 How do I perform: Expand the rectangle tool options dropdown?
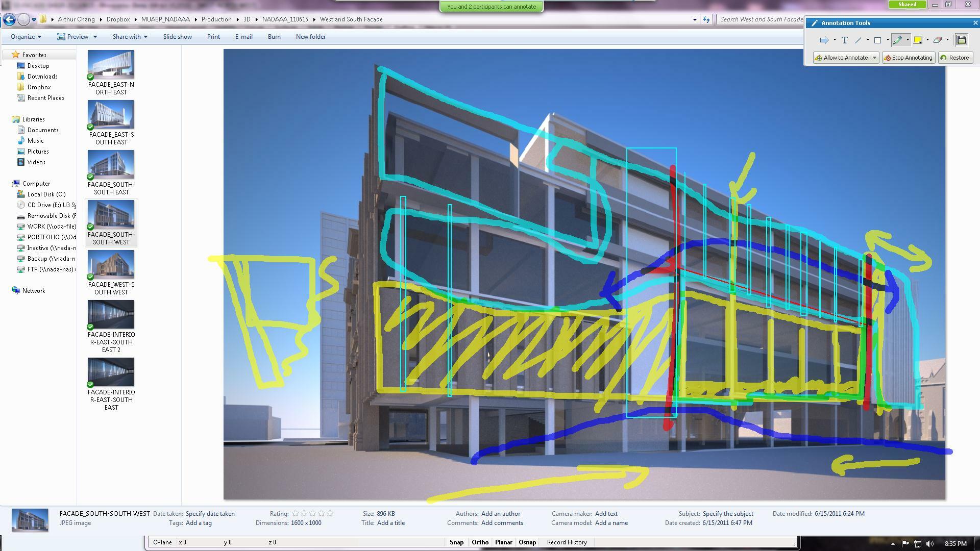click(x=887, y=40)
